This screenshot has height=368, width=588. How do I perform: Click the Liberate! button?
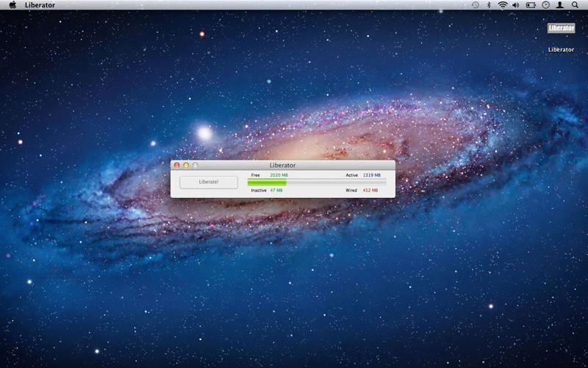[x=209, y=182]
